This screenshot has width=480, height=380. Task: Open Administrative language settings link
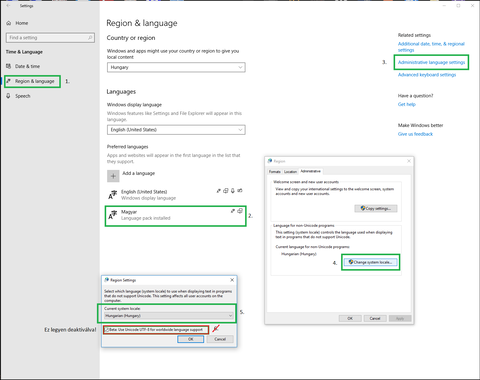[x=431, y=62]
